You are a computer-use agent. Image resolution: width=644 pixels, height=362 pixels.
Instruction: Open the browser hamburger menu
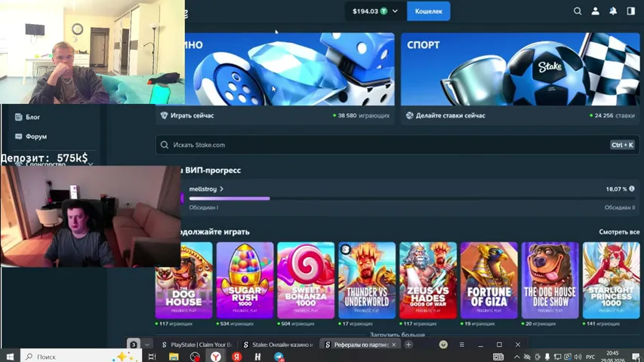461,345
